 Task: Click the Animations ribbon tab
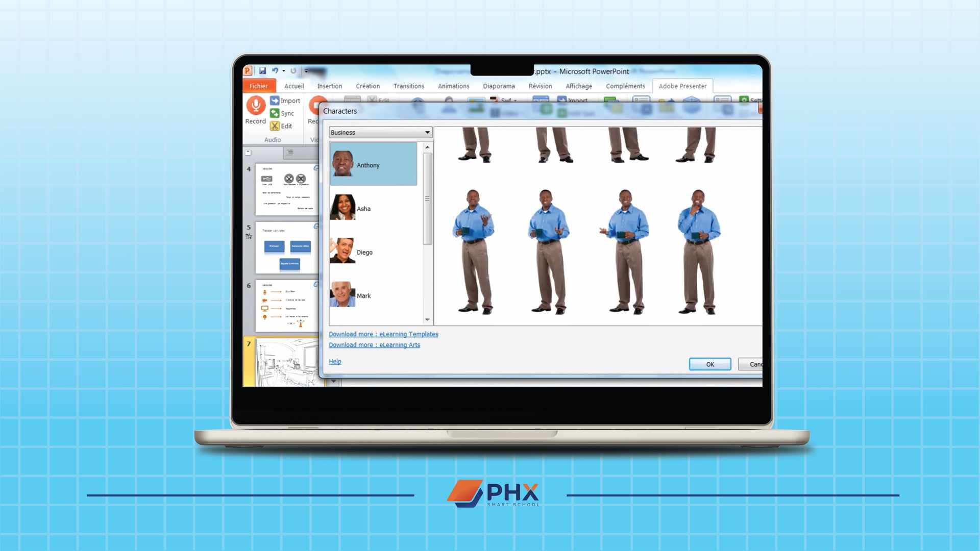454,85
